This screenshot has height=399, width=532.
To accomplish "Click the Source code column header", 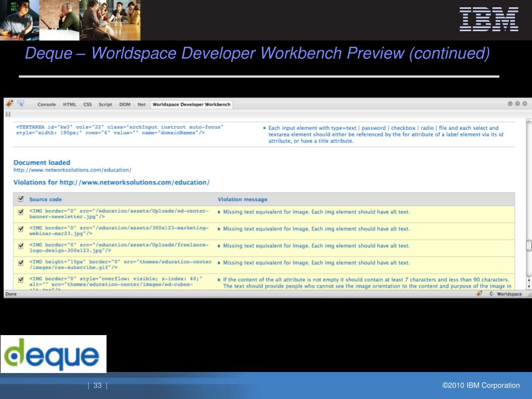I will (x=46, y=199).
